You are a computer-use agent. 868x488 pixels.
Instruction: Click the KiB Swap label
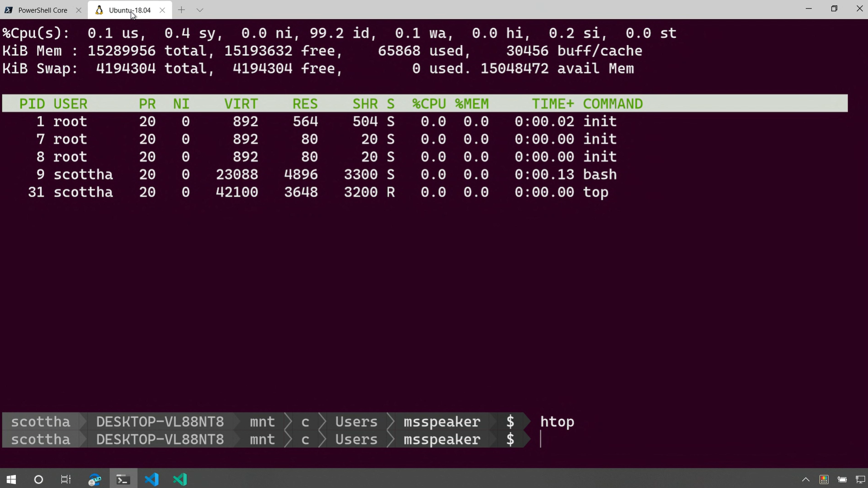click(x=40, y=69)
